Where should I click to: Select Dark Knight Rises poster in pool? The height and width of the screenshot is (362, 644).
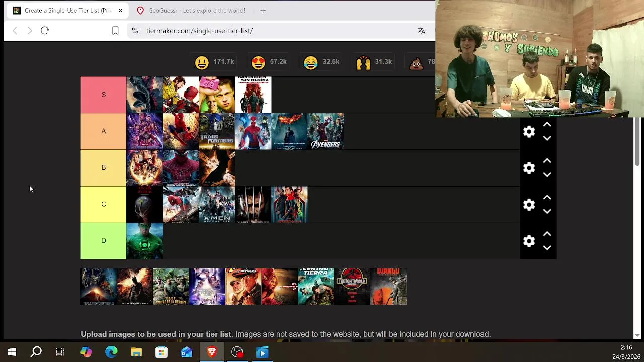click(x=135, y=287)
